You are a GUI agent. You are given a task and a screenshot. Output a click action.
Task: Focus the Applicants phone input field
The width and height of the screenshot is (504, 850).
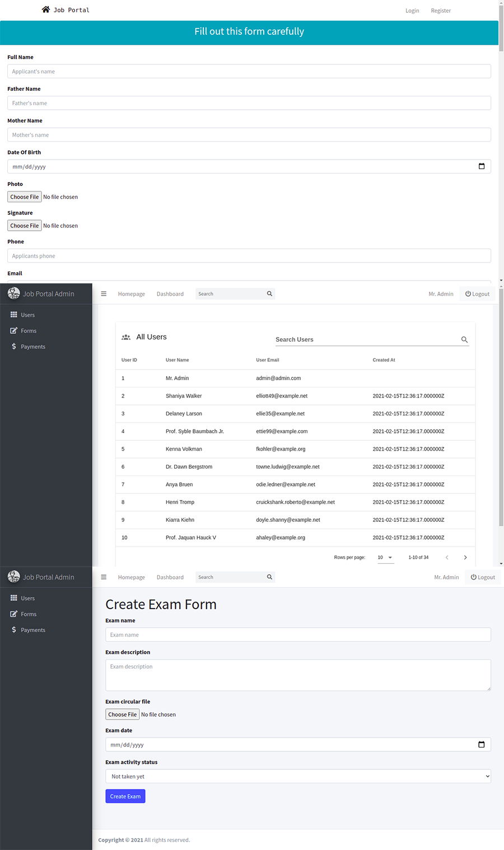click(249, 256)
